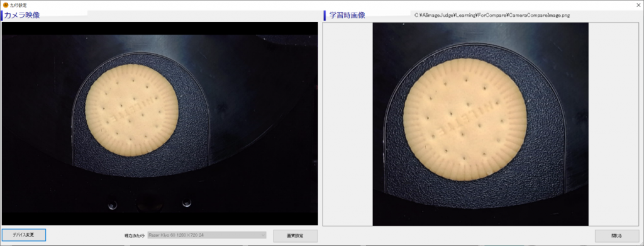The height and width of the screenshot is (246, 644).
Task: Click the 学習時画像 section header
Action: 347,16
